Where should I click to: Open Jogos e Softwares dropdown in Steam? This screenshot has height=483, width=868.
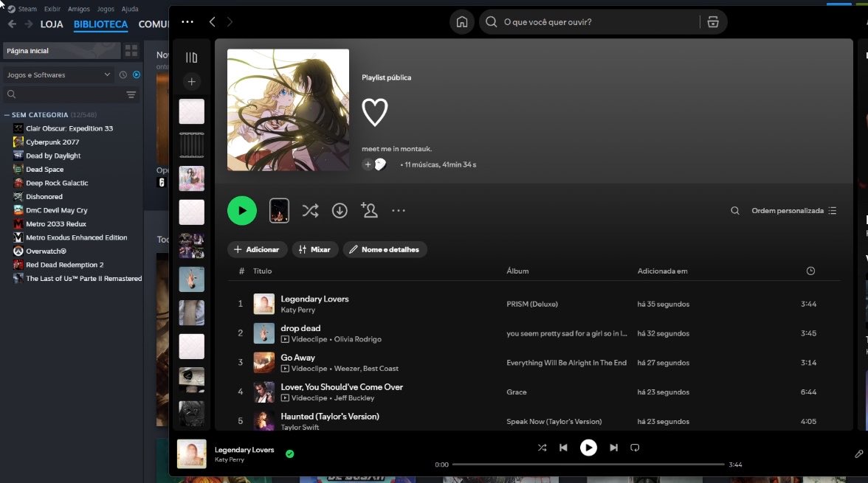58,75
